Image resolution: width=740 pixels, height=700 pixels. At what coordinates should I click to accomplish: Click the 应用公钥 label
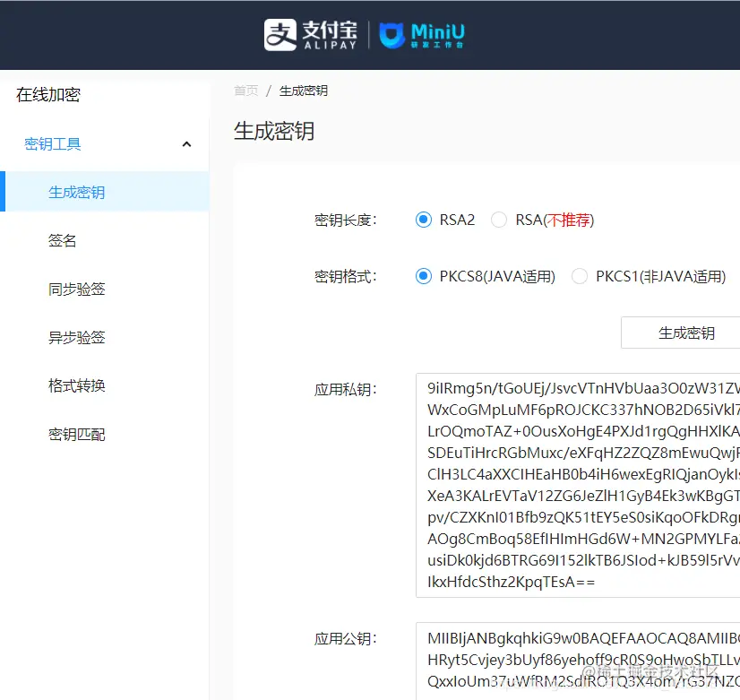346,639
